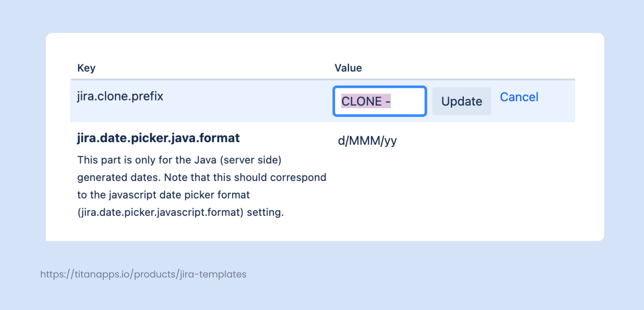Image resolution: width=644 pixels, height=310 pixels.
Task: Click the jira.clone.prefix key label
Action: [120, 96]
